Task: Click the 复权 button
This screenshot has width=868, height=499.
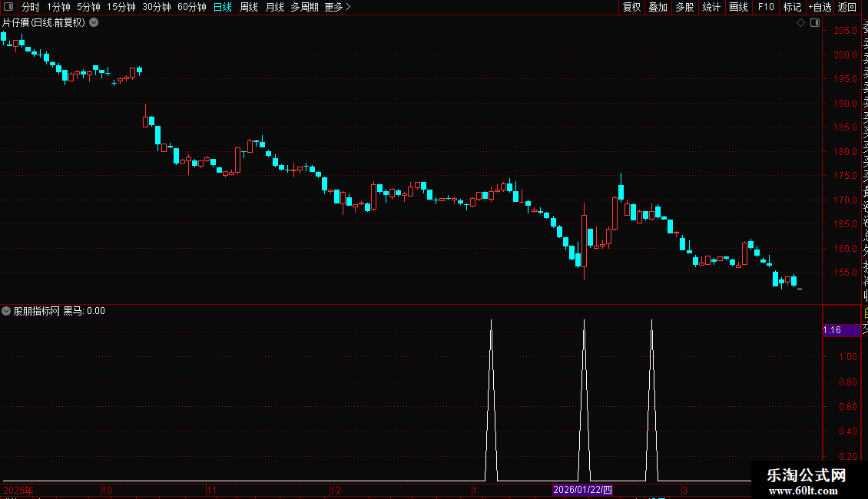Action: click(x=631, y=7)
